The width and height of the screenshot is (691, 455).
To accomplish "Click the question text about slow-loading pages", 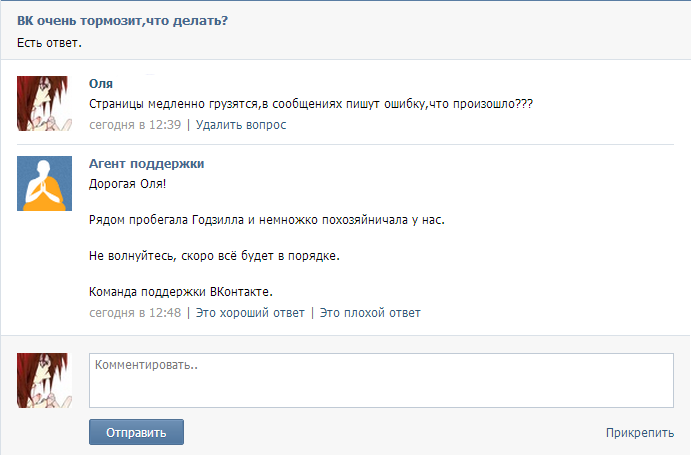I will pyautogui.click(x=311, y=104).
